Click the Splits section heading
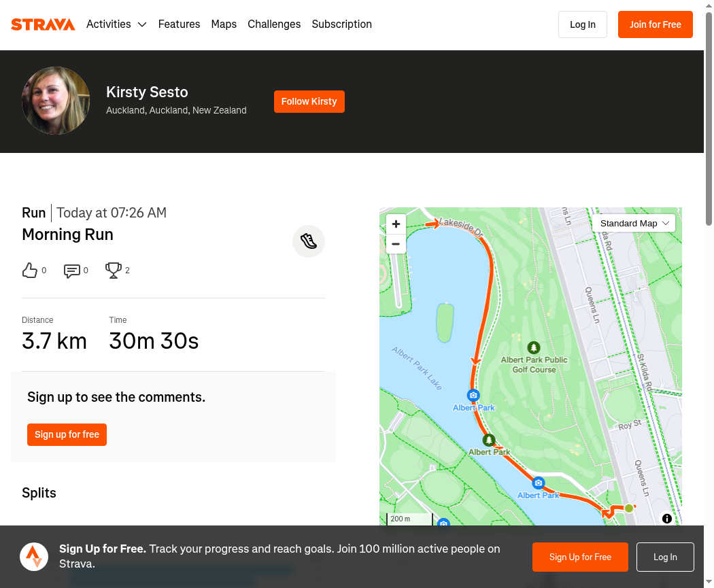The height and width of the screenshot is (588, 714). click(39, 493)
